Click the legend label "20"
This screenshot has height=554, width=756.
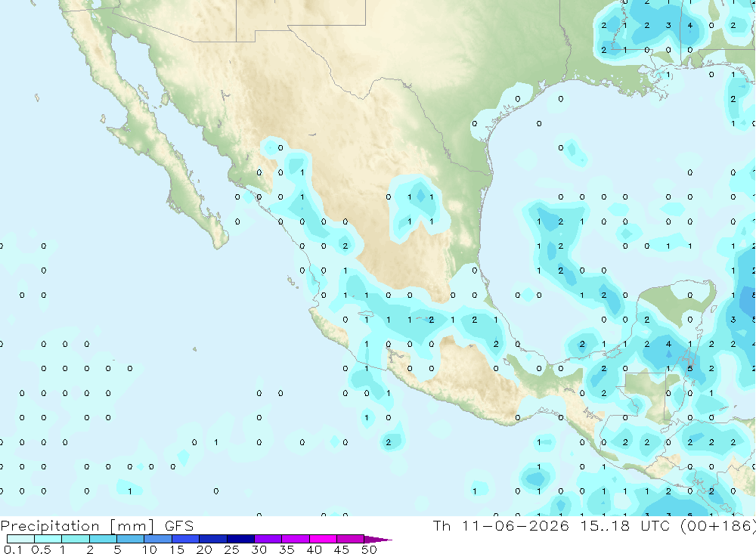tap(204, 549)
